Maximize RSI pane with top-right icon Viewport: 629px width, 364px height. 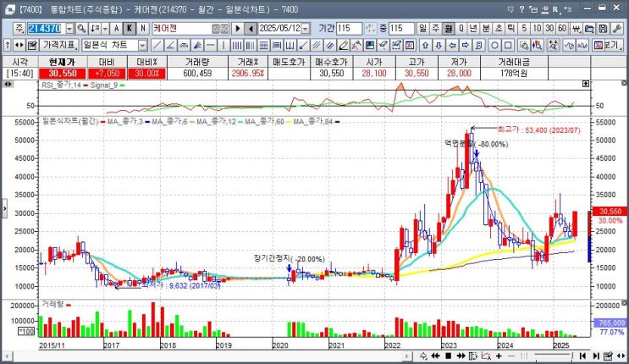pos(586,84)
